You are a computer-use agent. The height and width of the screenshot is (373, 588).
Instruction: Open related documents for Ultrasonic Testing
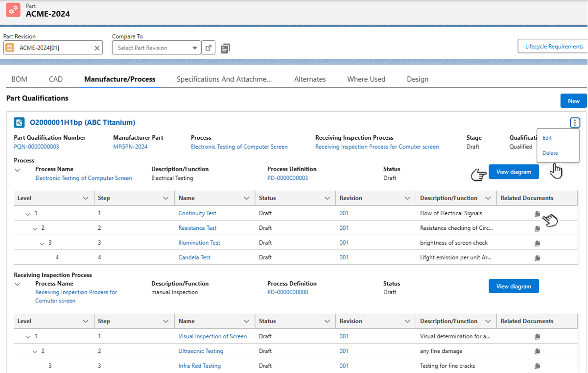[x=537, y=351]
